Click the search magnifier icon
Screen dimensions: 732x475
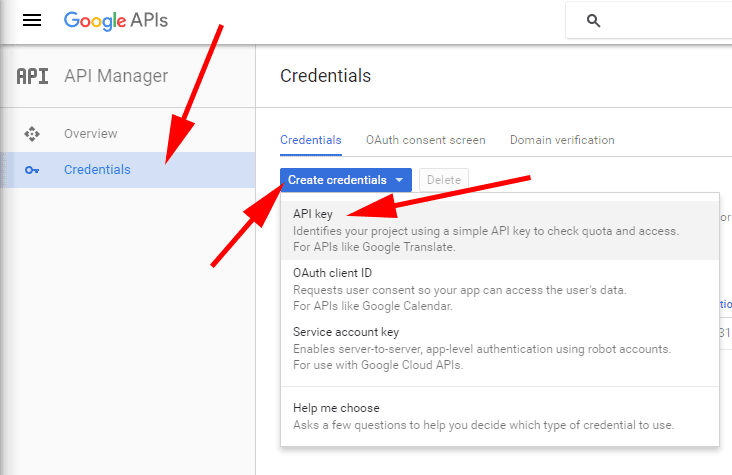tap(593, 20)
